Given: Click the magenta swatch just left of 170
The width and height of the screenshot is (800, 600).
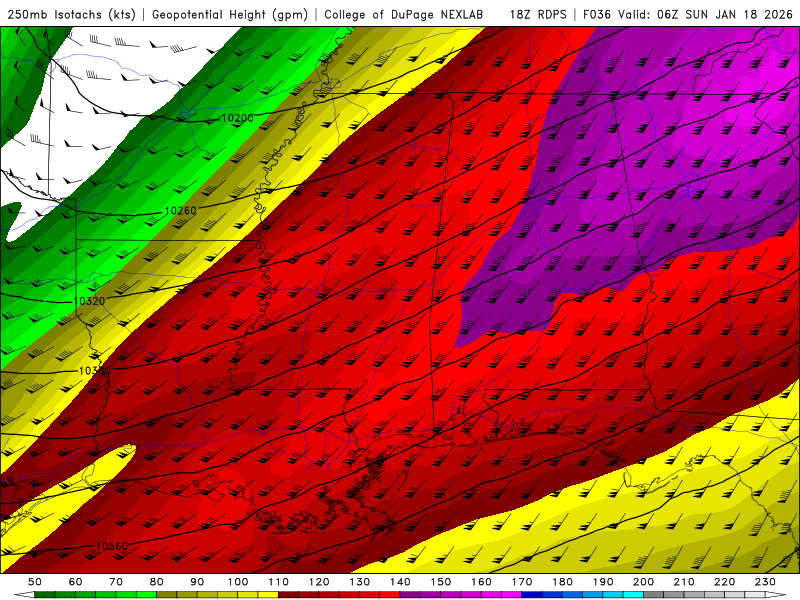Looking at the screenshot, I should 512,595.
